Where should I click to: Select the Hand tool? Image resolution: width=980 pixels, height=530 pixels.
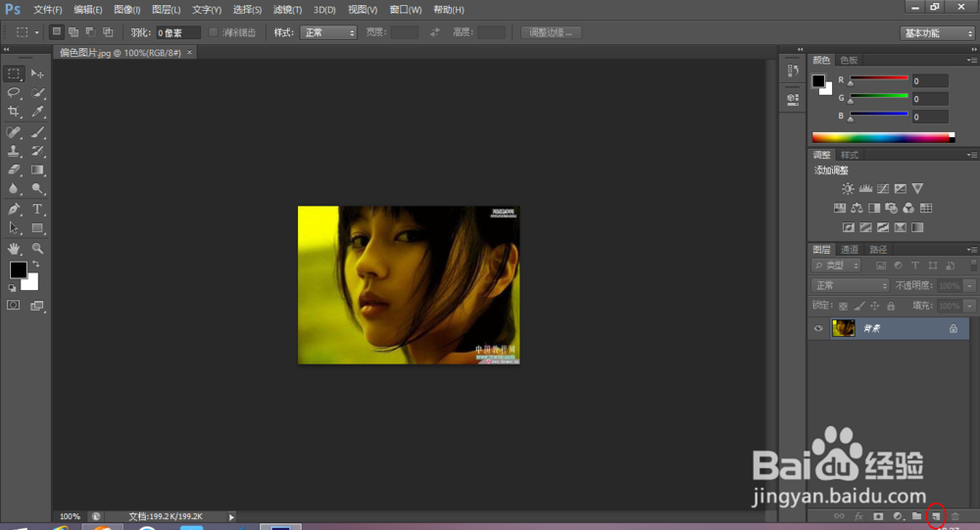pyautogui.click(x=14, y=248)
